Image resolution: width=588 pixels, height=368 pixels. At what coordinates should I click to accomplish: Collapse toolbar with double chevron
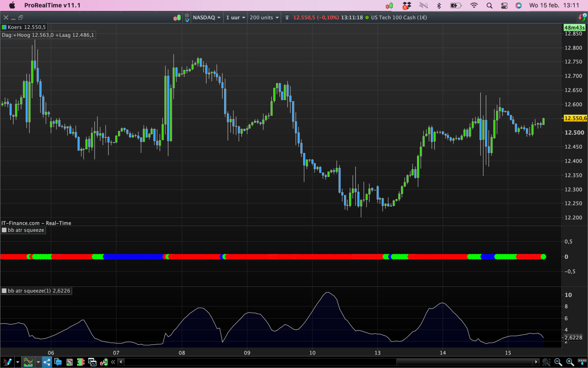tap(113, 362)
